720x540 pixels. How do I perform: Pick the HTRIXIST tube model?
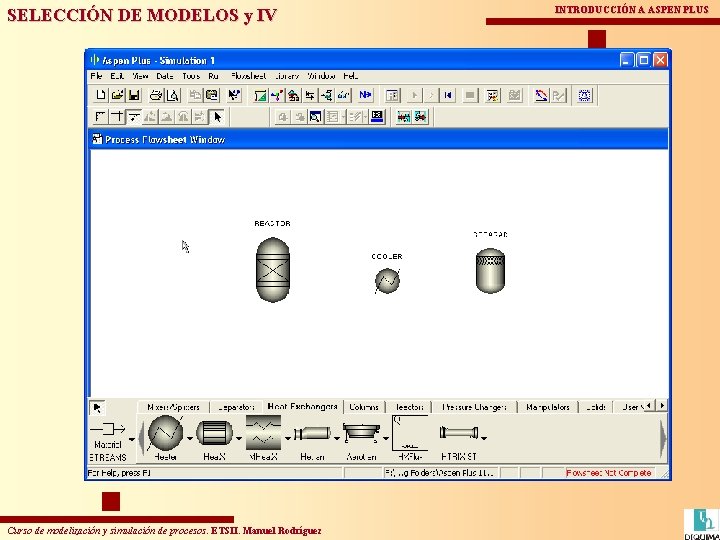point(459,433)
